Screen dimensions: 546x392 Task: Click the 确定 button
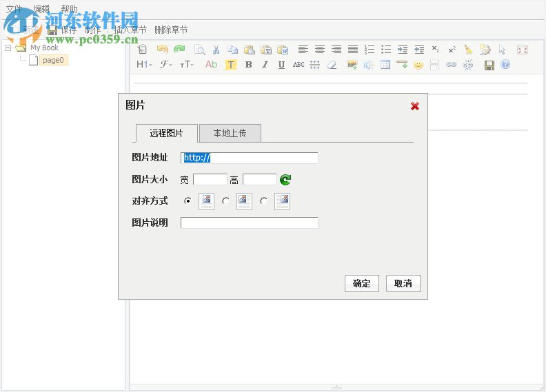tap(362, 283)
